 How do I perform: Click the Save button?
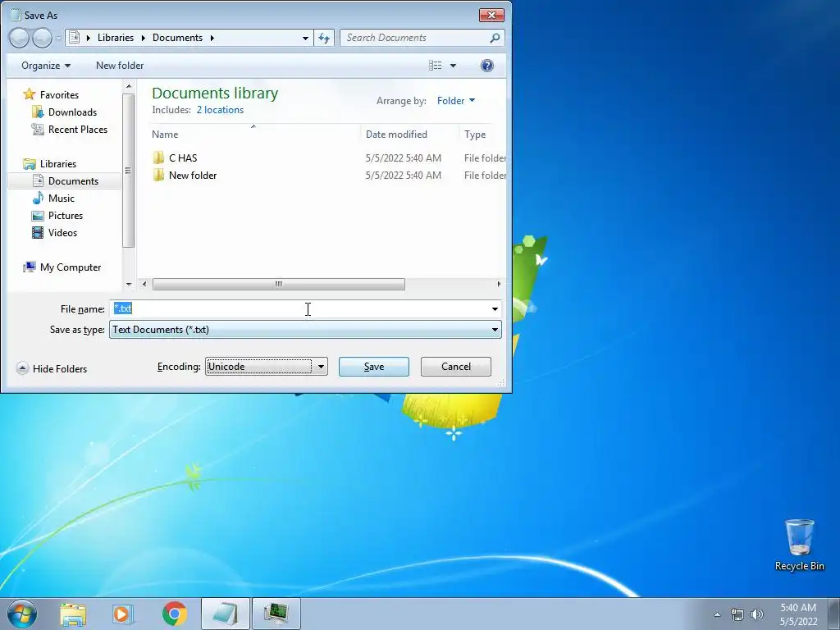374,367
